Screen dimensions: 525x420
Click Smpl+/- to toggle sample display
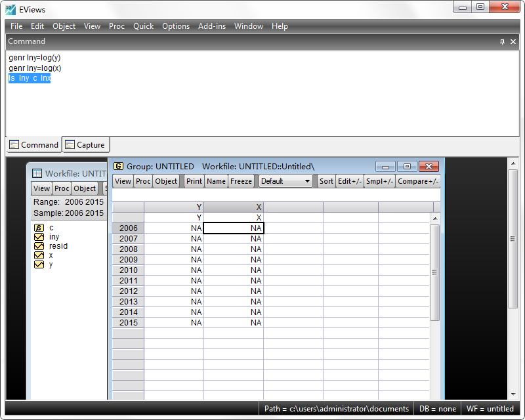pos(379,180)
